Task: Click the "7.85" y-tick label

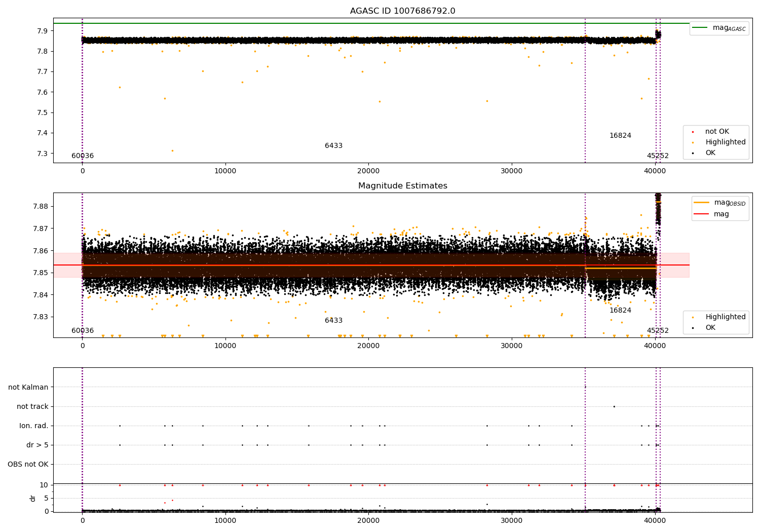Action: pos(40,273)
